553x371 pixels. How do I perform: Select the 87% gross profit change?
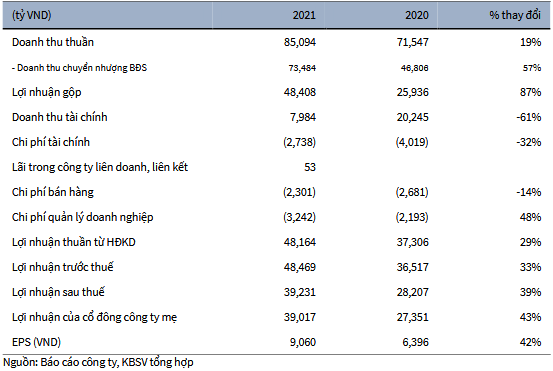(x=530, y=92)
